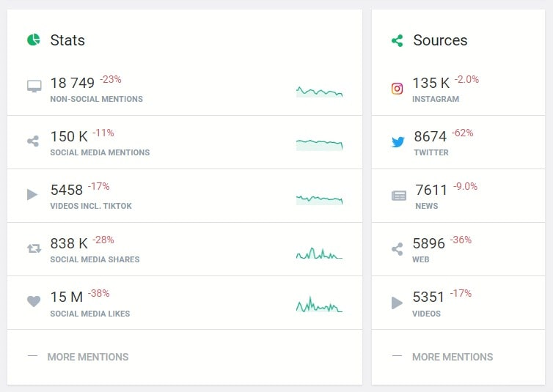Click the Sources share icon
553x392 pixels.
tap(397, 40)
